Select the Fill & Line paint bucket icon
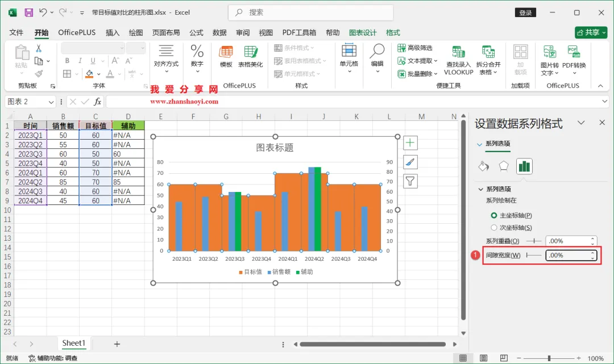 [484, 166]
